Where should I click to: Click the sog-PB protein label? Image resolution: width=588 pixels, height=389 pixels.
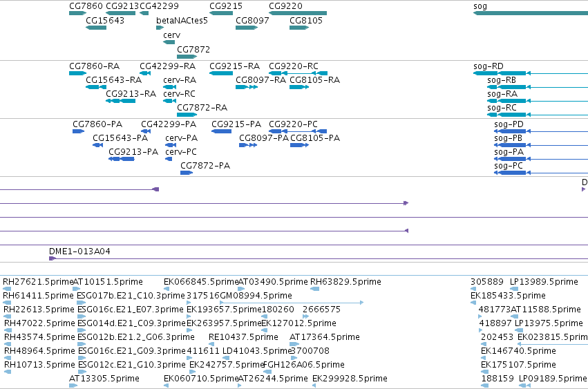pyautogui.click(x=508, y=138)
